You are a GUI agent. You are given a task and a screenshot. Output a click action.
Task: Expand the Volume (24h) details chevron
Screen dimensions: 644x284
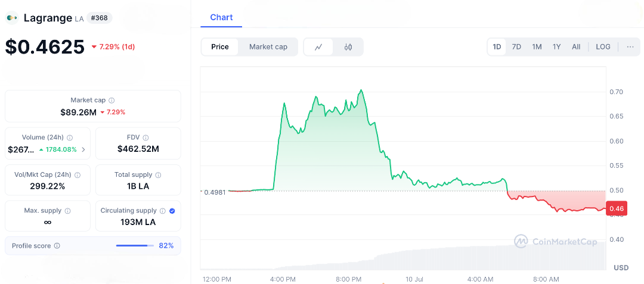83,149
